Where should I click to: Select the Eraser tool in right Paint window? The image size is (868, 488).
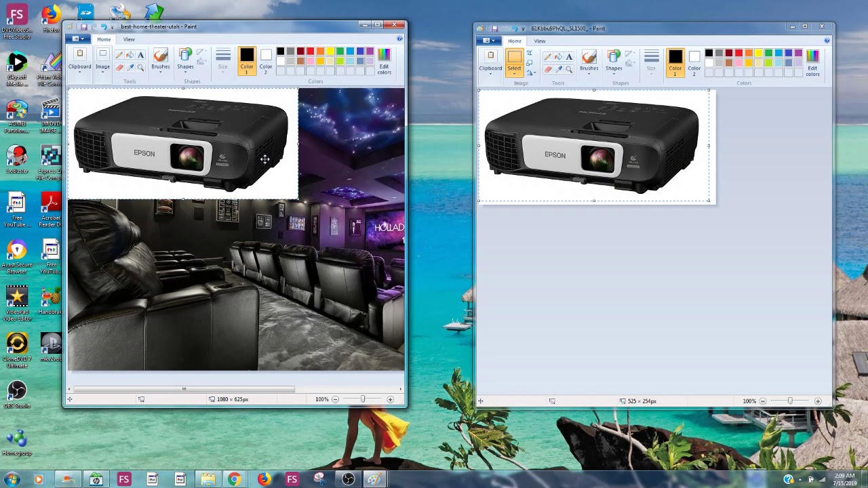coord(548,69)
